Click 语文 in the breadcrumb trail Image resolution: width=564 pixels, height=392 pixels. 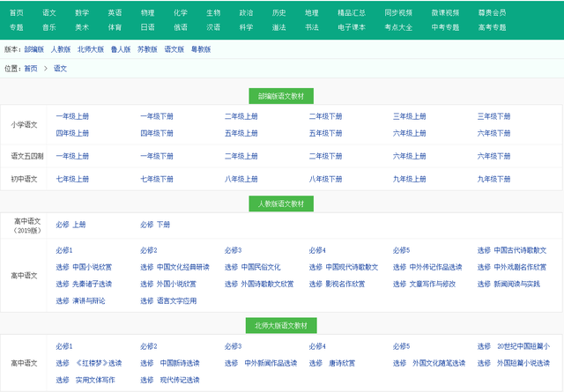pos(60,69)
